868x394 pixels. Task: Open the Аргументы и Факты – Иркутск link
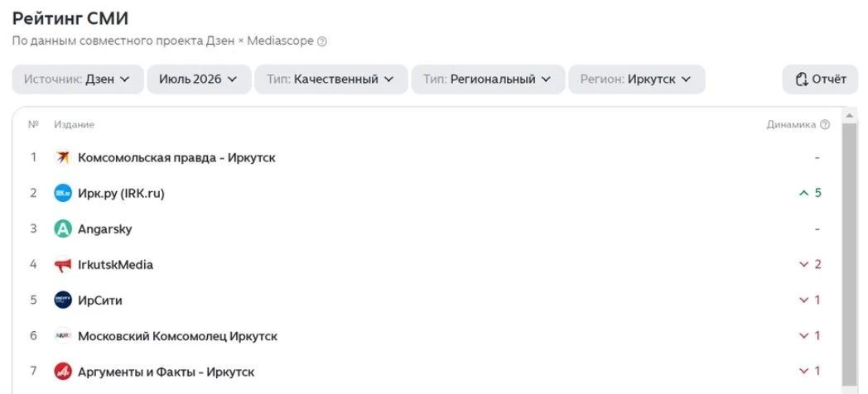[x=166, y=372]
